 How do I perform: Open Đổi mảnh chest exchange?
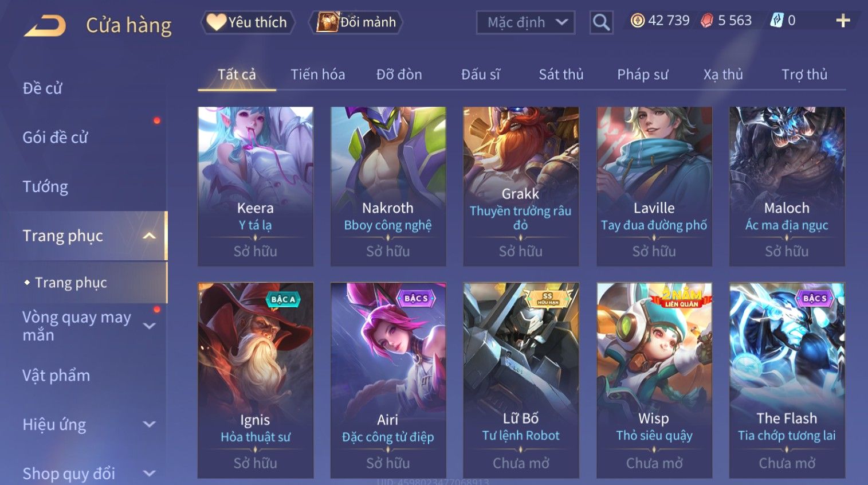tap(356, 22)
